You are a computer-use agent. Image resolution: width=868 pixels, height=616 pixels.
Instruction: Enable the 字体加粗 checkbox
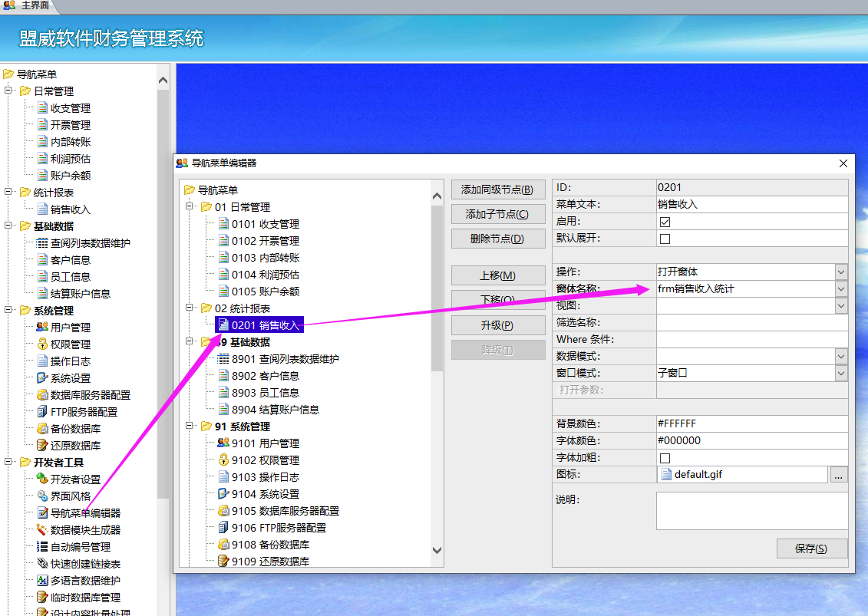tap(665, 458)
